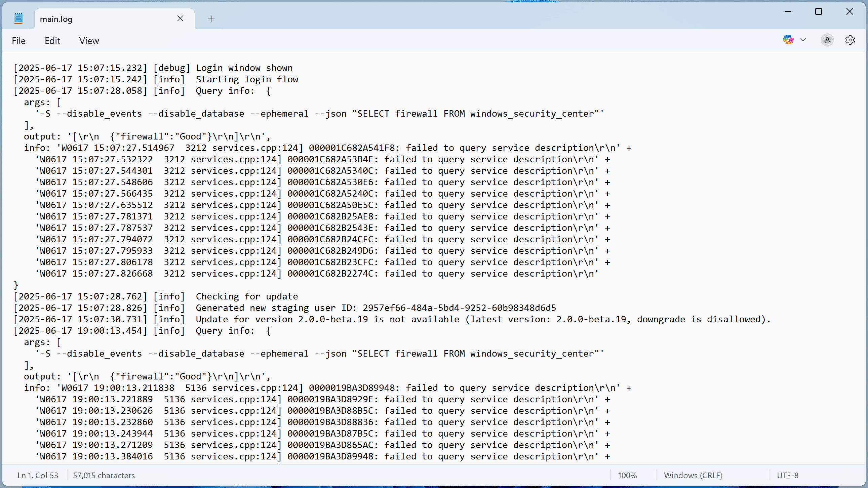
Task: Open Notepad settings gear
Action: click(x=850, y=40)
